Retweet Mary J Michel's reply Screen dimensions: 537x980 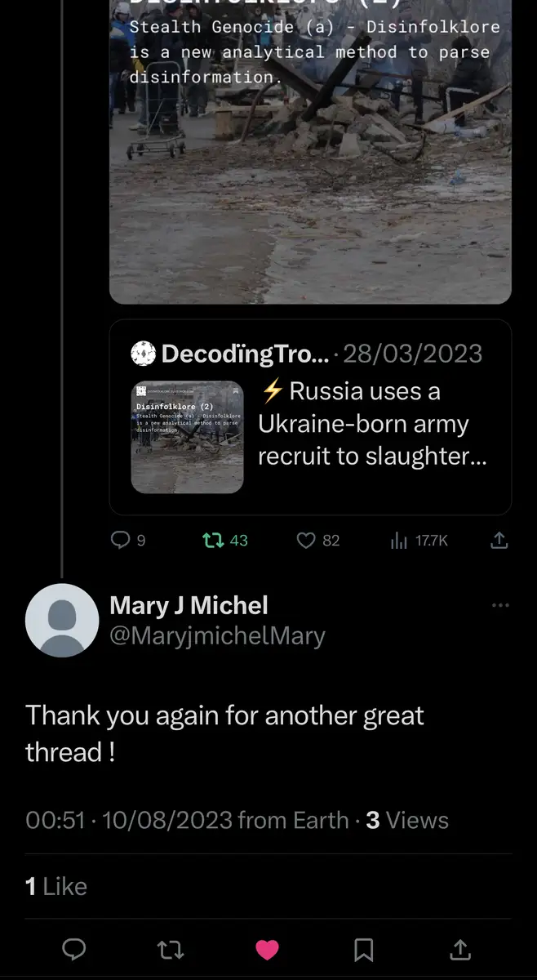click(171, 949)
